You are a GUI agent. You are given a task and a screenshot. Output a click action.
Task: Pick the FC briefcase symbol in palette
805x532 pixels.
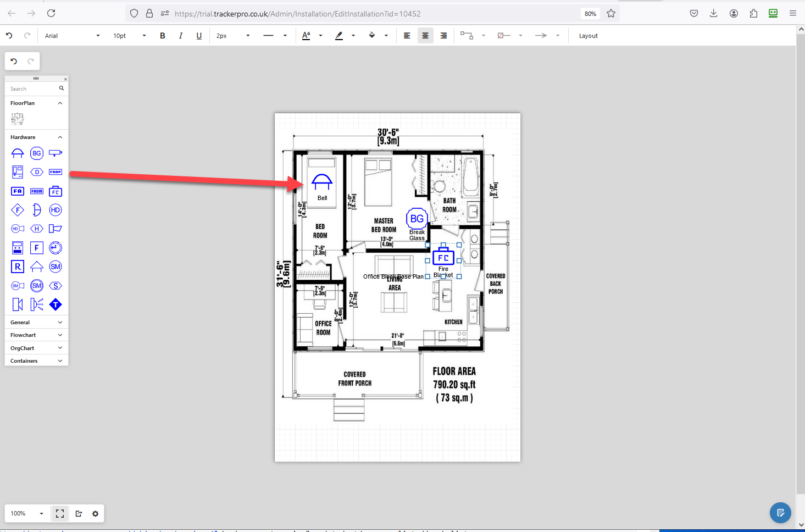pyautogui.click(x=55, y=191)
